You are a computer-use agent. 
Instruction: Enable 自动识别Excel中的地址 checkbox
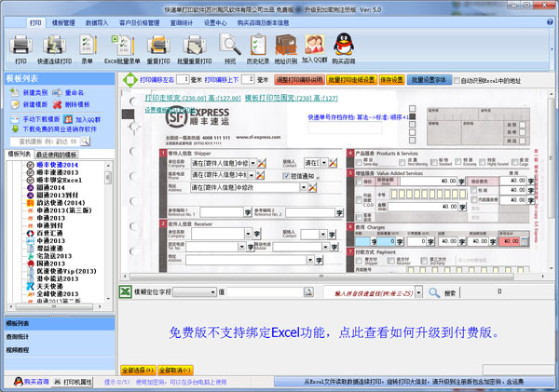pyautogui.click(x=457, y=80)
